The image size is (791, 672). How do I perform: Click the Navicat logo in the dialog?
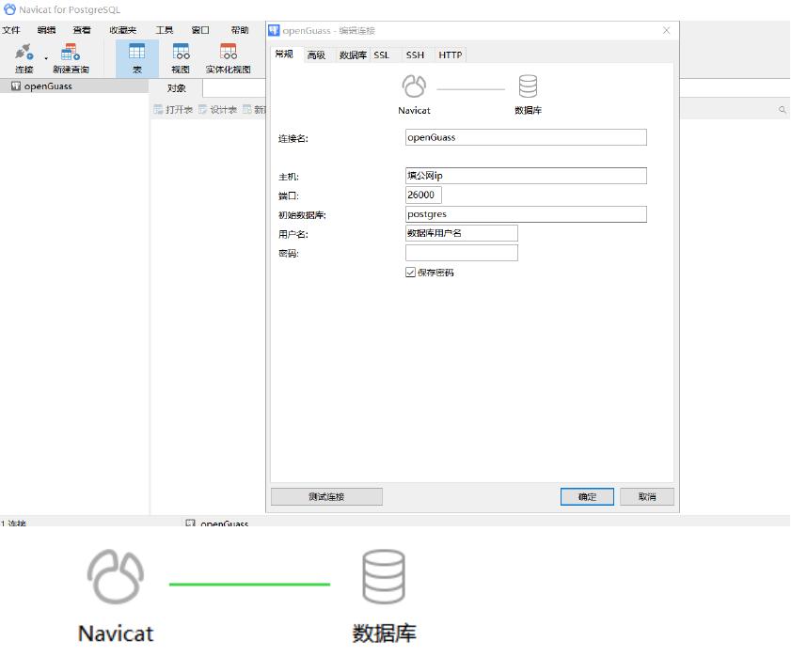point(414,86)
